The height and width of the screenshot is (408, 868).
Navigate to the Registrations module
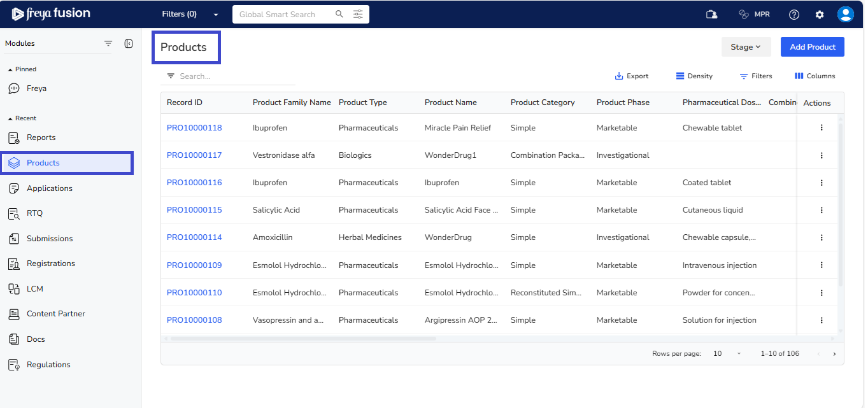click(x=50, y=264)
